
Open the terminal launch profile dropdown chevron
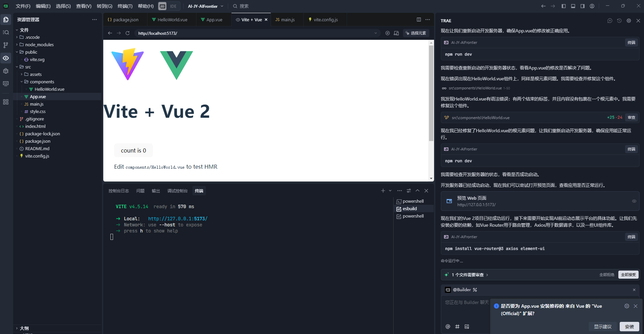click(390, 191)
